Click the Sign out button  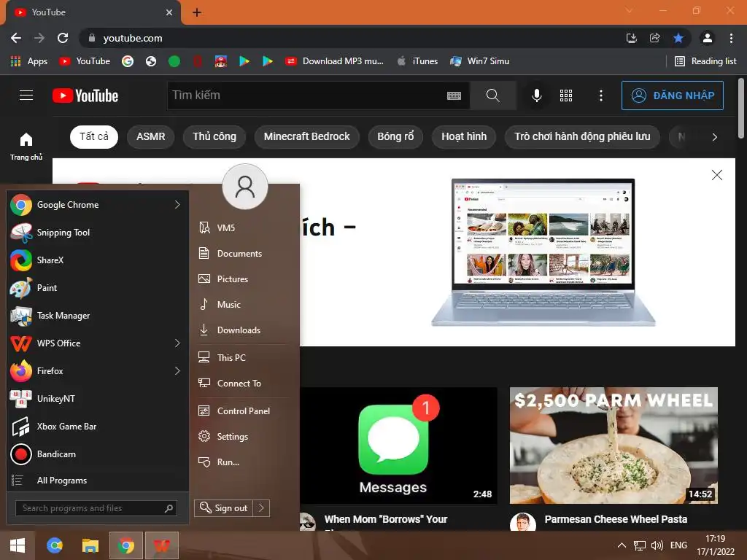point(224,508)
